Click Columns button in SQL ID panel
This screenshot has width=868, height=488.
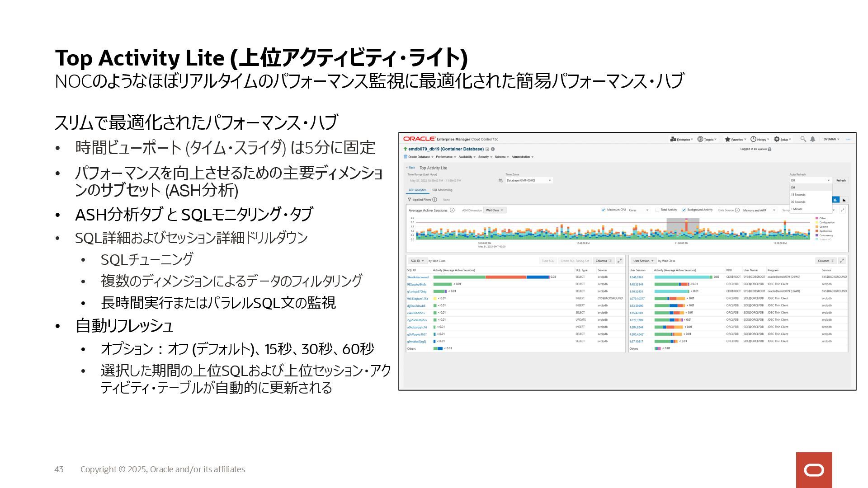coord(604,261)
